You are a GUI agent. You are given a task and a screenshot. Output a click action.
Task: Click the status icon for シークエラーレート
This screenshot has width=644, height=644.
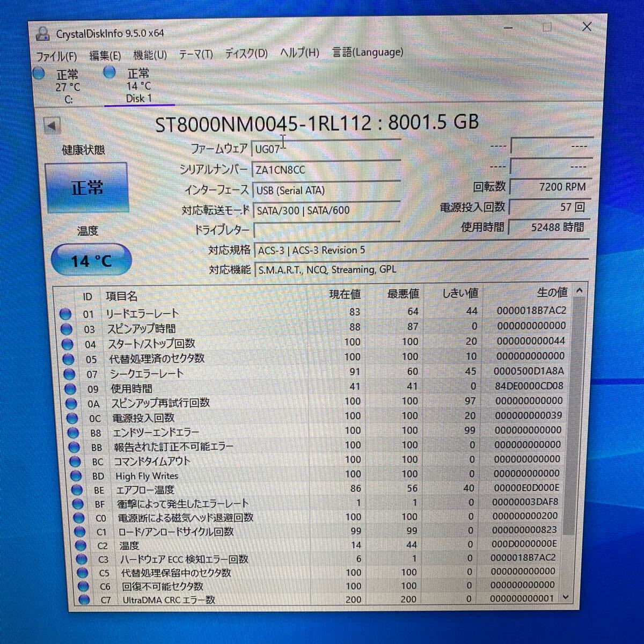click(69, 375)
